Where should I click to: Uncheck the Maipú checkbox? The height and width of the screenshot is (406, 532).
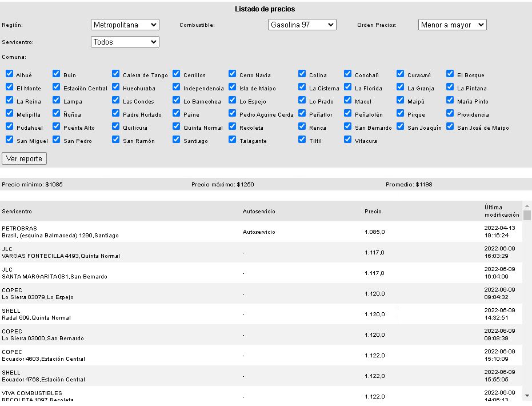(401, 100)
